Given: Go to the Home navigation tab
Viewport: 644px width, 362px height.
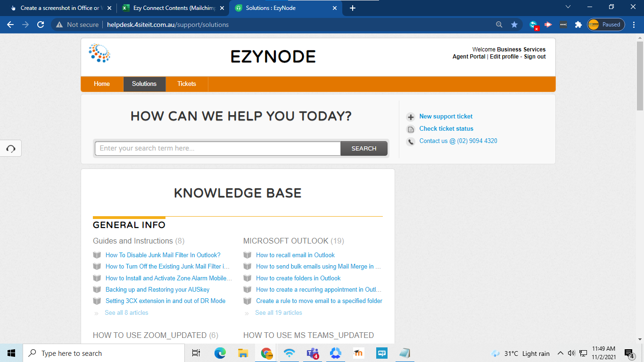Looking at the screenshot, I should click(x=102, y=84).
